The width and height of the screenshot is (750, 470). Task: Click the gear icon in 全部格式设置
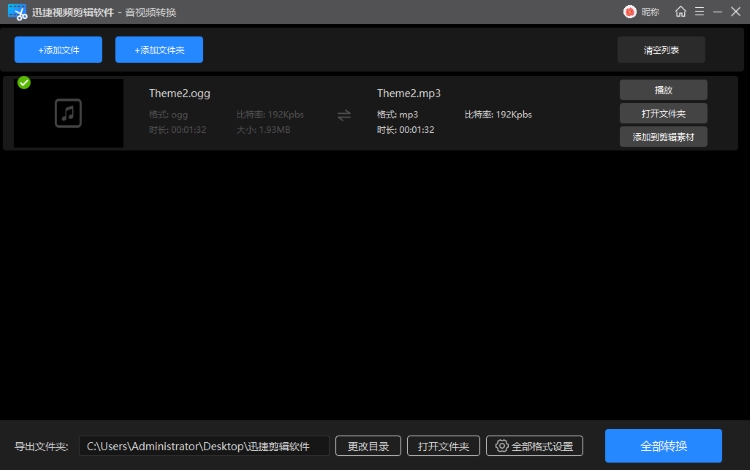pos(502,446)
